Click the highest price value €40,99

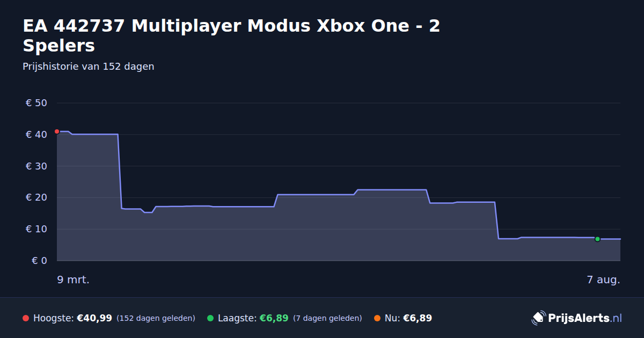coord(94,318)
